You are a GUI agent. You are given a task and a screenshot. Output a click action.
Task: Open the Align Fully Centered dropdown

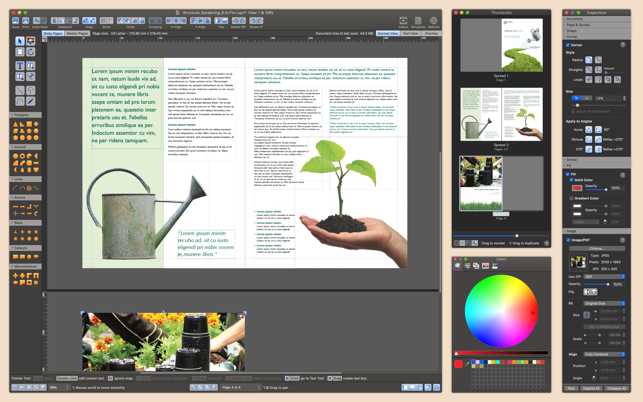pos(604,354)
